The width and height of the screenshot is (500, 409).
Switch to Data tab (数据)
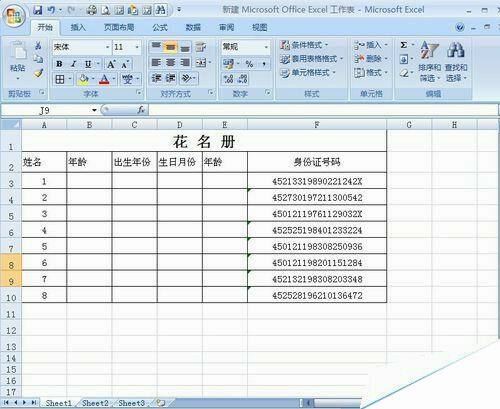[193, 28]
